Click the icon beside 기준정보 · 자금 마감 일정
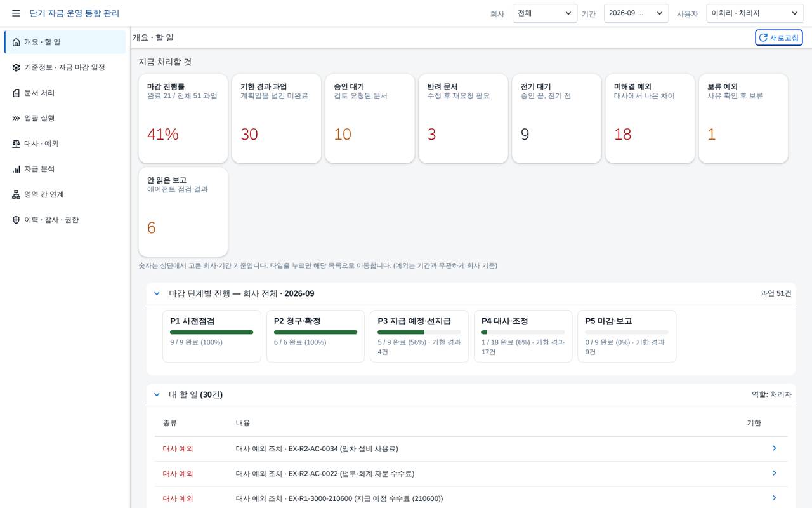The height and width of the screenshot is (508, 812). click(x=16, y=67)
